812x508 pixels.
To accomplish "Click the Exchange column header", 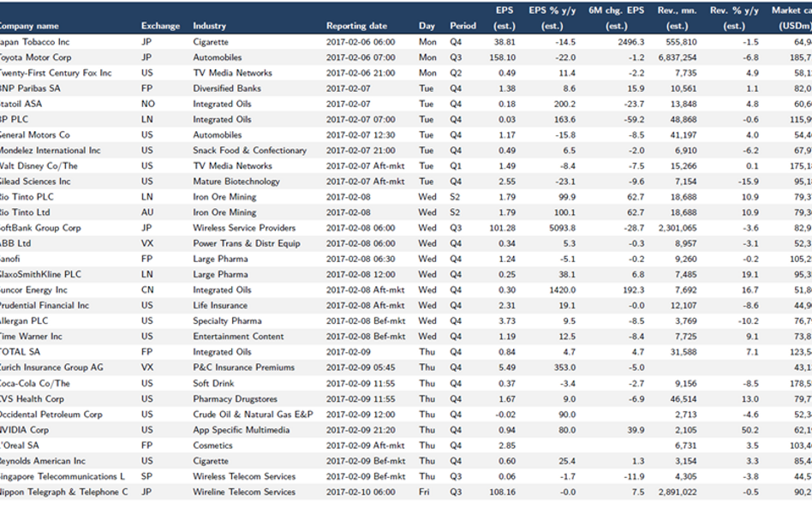I will 160,26.
